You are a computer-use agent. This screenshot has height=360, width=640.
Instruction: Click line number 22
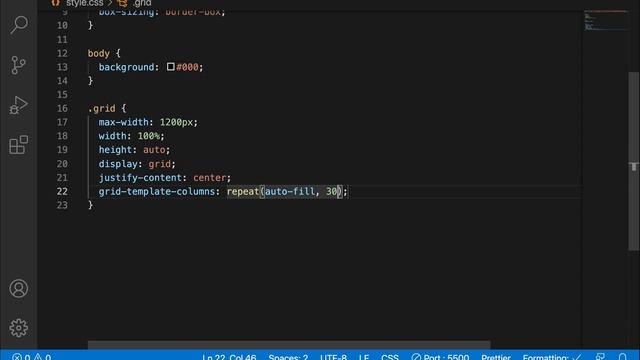tap(62, 191)
